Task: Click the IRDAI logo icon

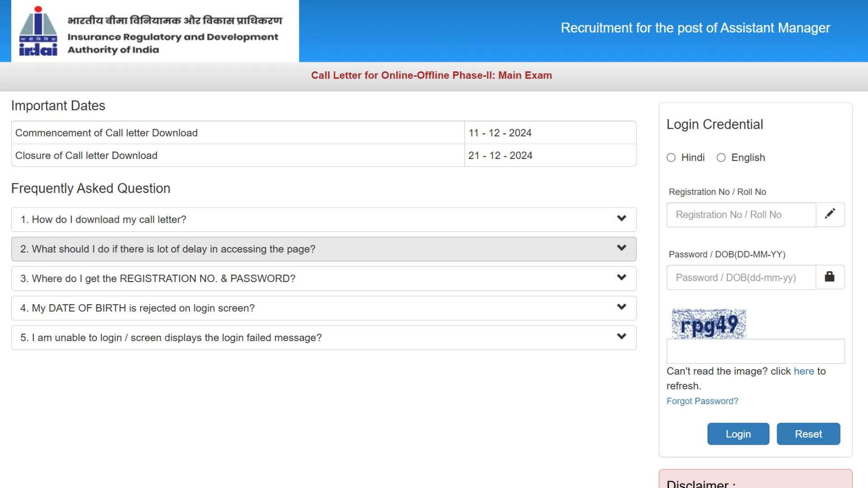Action: pos(39,32)
